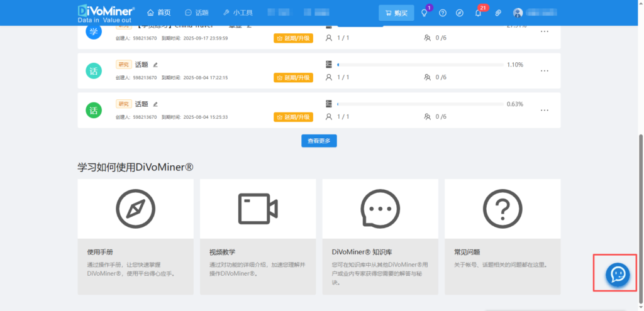Click the 0.63% progress percentage text
Screen dimensions: 644x311
(515, 104)
